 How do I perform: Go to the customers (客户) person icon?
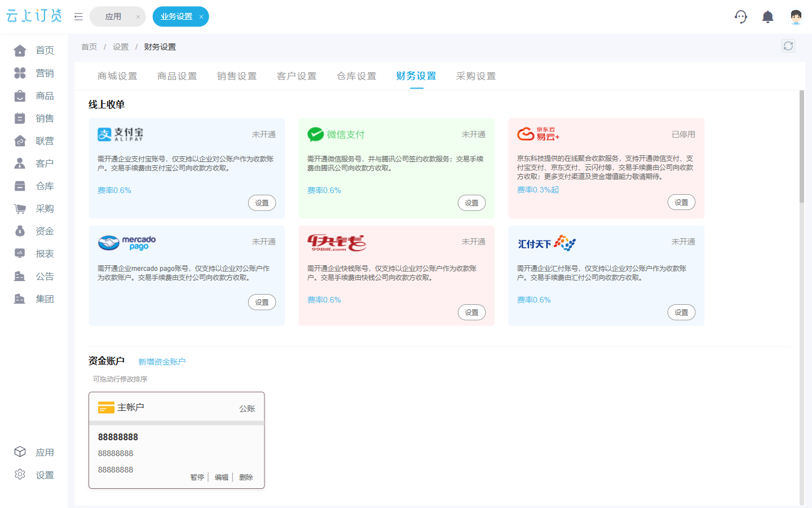click(20, 163)
